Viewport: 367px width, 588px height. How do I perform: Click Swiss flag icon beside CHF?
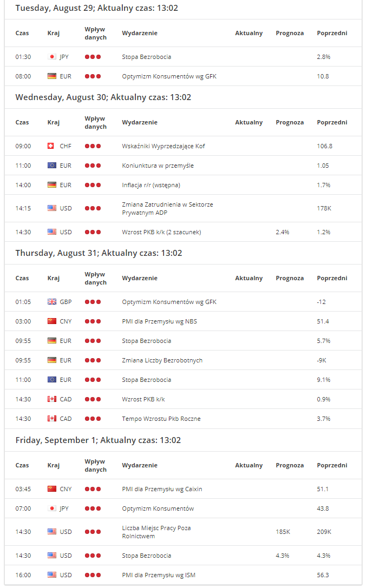pyautogui.click(x=51, y=146)
